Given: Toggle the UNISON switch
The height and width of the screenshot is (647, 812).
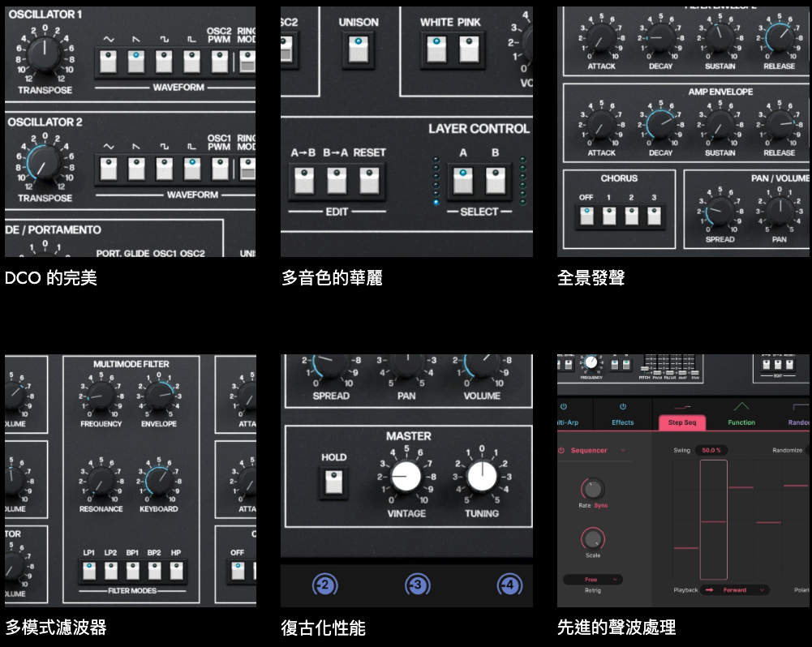Looking at the screenshot, I should click(358, 48).
